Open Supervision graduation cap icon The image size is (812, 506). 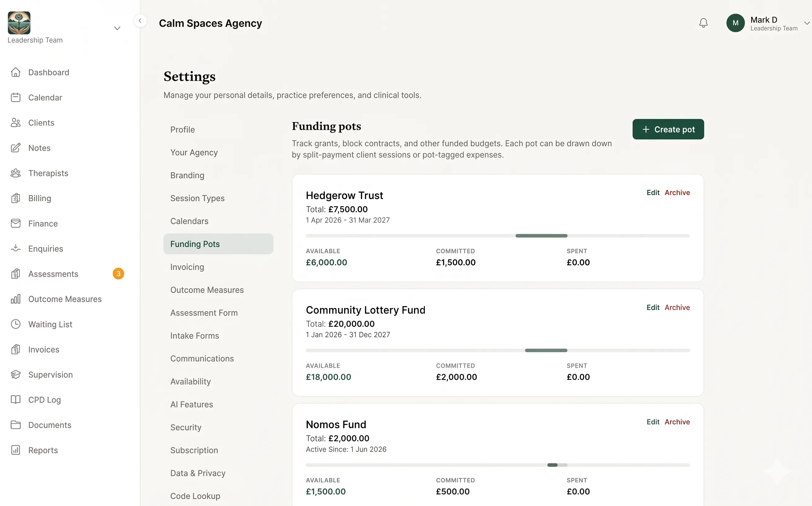click(x=15, y=375)
